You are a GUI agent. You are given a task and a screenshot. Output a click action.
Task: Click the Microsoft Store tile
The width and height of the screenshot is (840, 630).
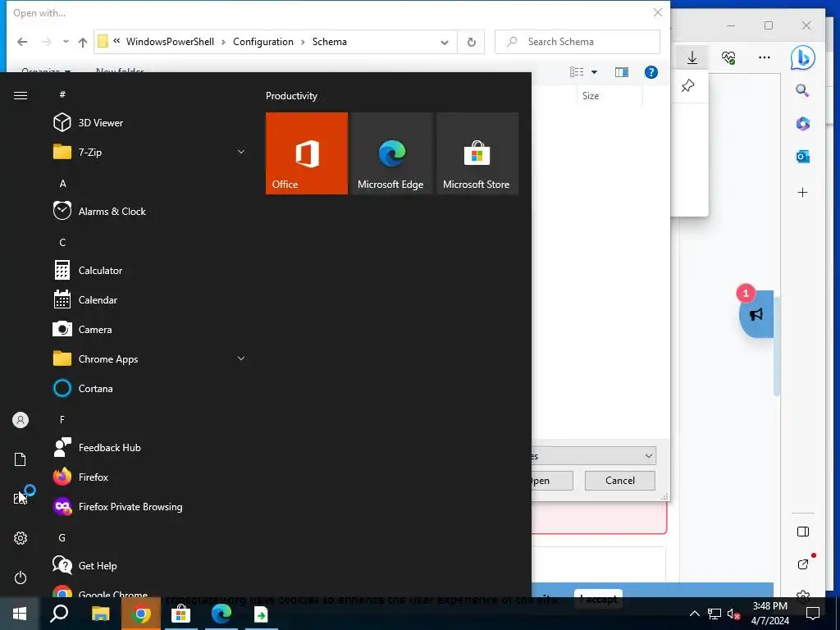(477, 153)
